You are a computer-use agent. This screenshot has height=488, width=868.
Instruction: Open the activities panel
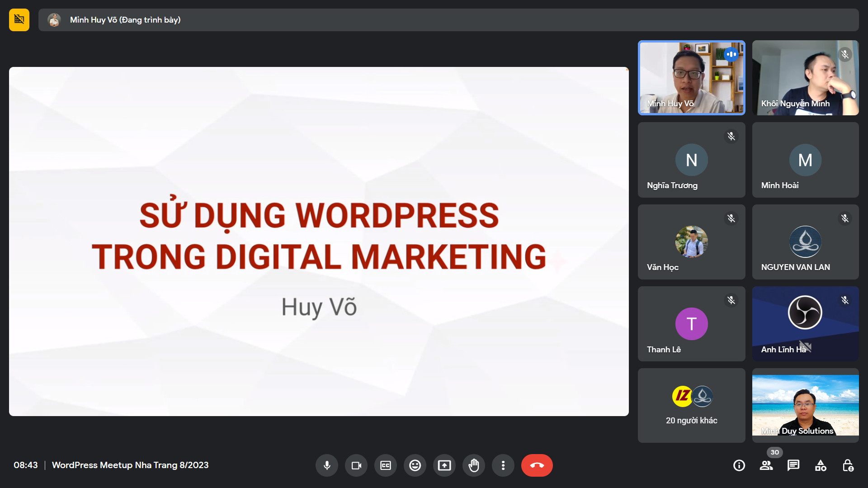pyautogui.click(x=821, y=465)
